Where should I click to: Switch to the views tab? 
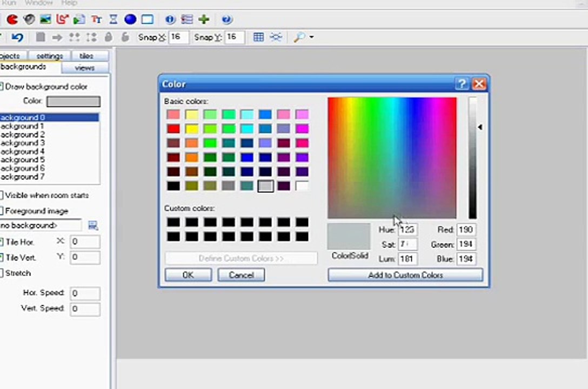(85, 68)
